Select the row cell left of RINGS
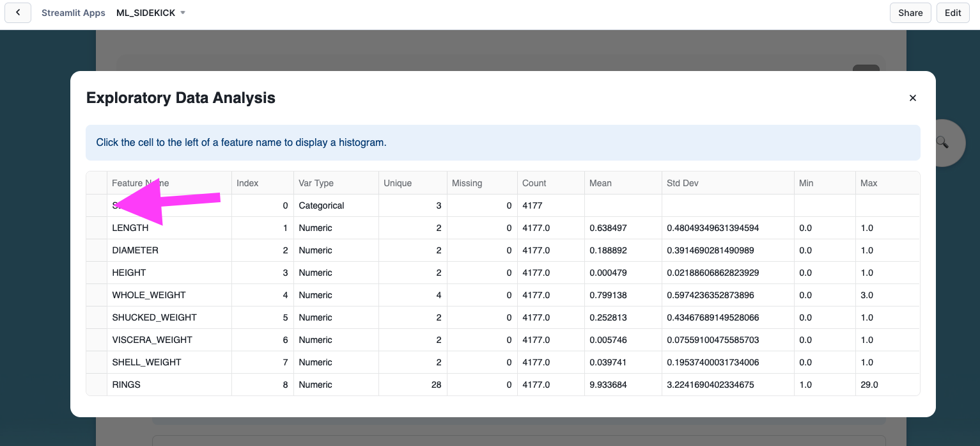This screenshot has height=446, width=980. [x=97, y=385]
